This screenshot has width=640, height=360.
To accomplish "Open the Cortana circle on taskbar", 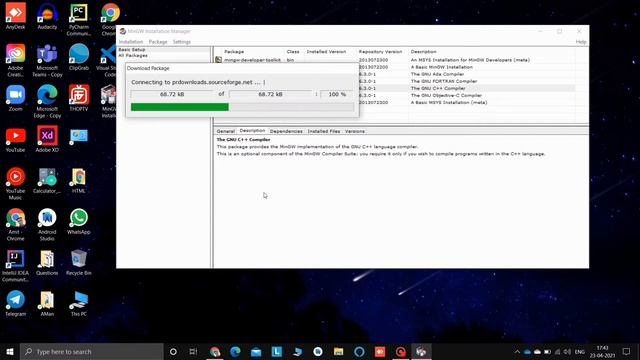I will coord(173,351).
